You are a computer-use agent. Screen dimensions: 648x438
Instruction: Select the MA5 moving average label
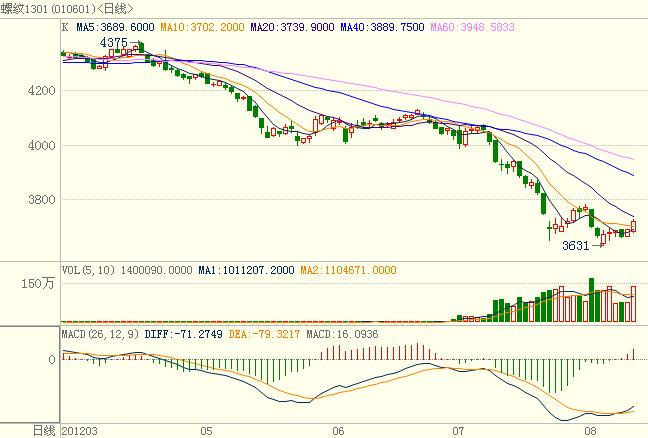point(114,29)
